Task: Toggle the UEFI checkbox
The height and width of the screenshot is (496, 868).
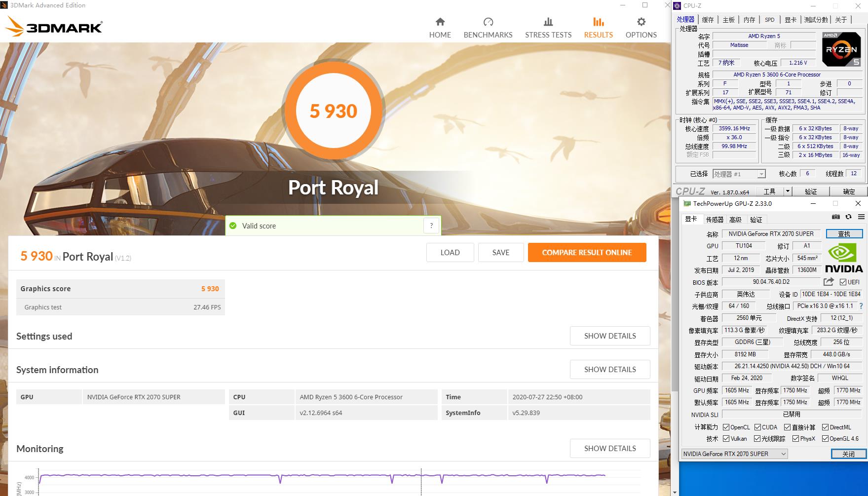Action: tap(843, 282)
